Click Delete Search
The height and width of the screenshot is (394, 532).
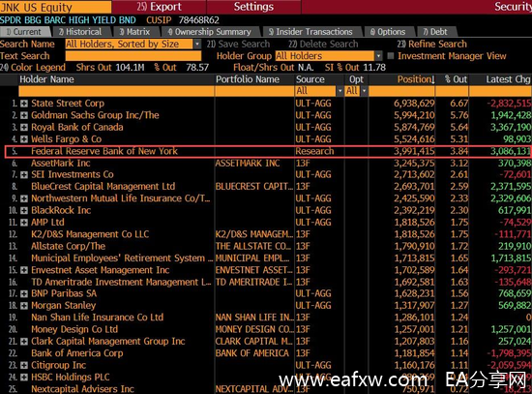tap(323, 45)
